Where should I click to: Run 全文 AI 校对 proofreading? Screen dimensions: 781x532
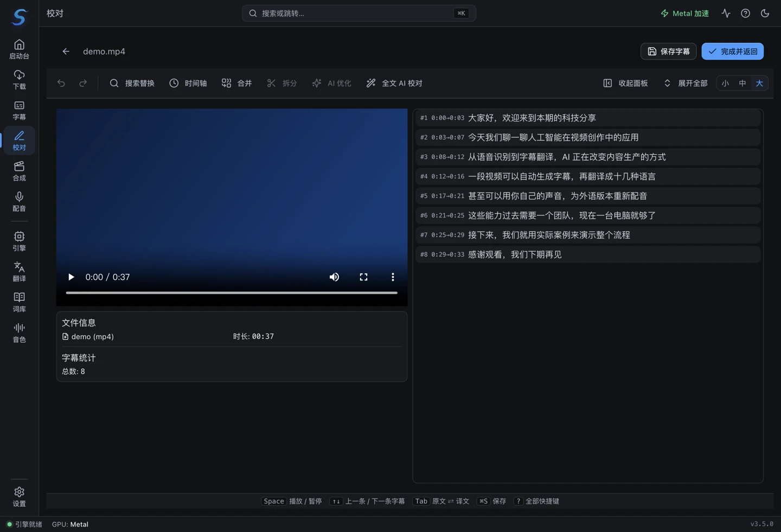coord(394,83)
